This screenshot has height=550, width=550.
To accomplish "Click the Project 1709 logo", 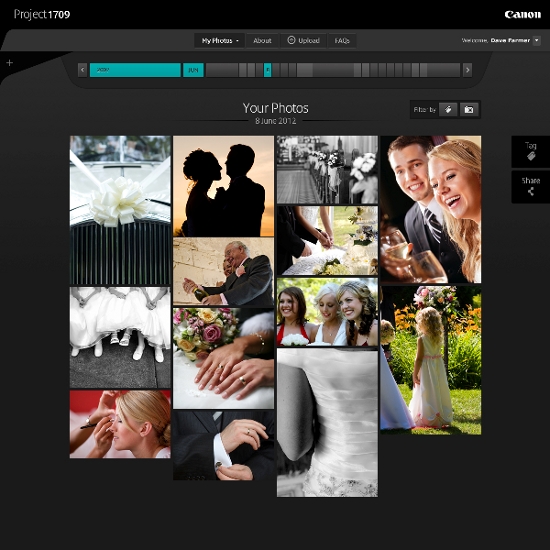I will (42, 14).
